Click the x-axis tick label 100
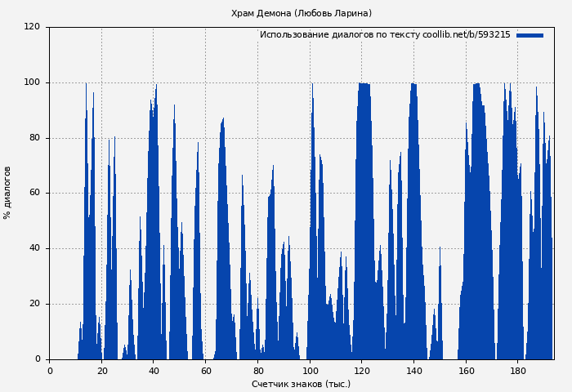 310,371
